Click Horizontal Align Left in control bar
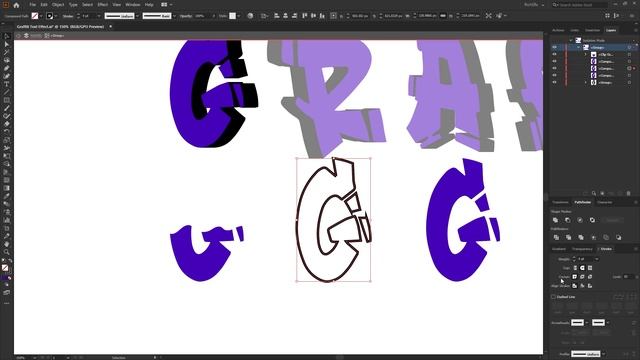Screen dimensions: 640x360 tap(277, 16)
